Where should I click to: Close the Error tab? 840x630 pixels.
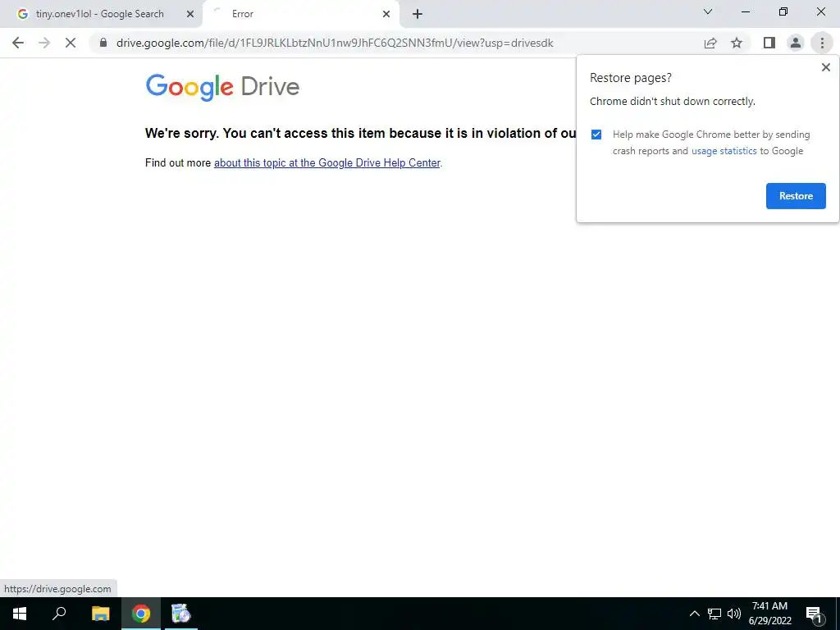(x=386, y=14)
